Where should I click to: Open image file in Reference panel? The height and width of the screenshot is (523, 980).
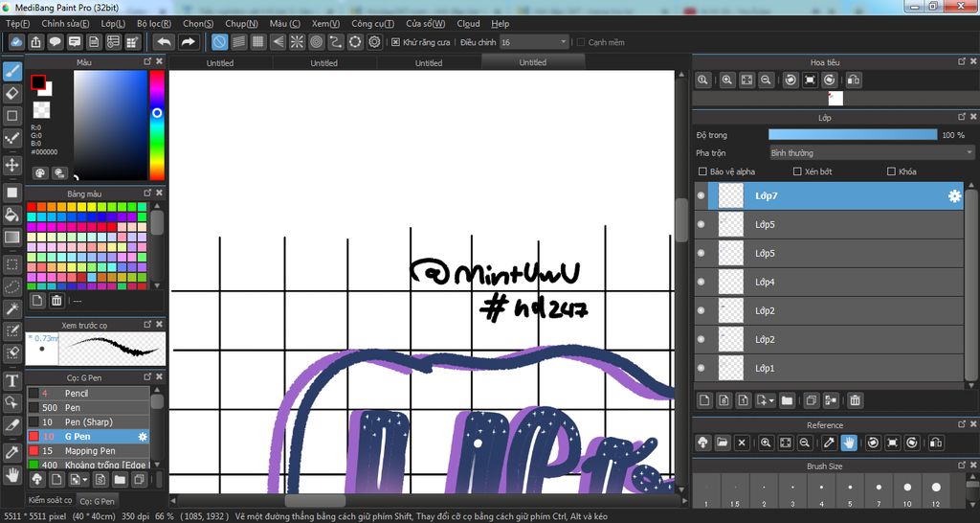tap(722, 443)
